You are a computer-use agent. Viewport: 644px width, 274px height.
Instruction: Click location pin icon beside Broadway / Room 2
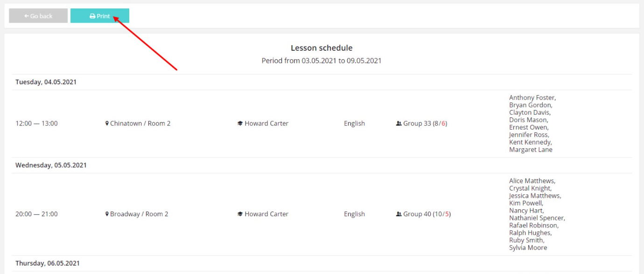pos(107,214)
